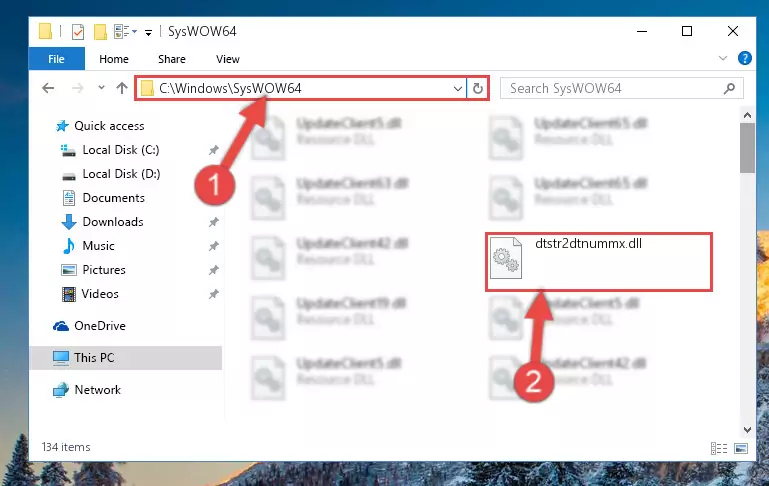The height and width of the screenshot is (486, 769).
Task: Open the Customize Quick Access Toolbar arrow
Action: tap(148, 33)
